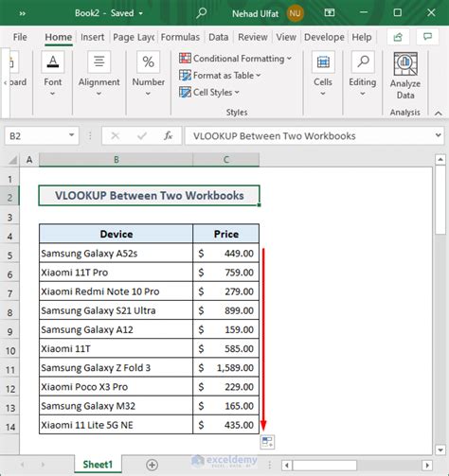Switch to the Formulas tab
The height and width of the screenshot is (476, 449).
(180, 37)
